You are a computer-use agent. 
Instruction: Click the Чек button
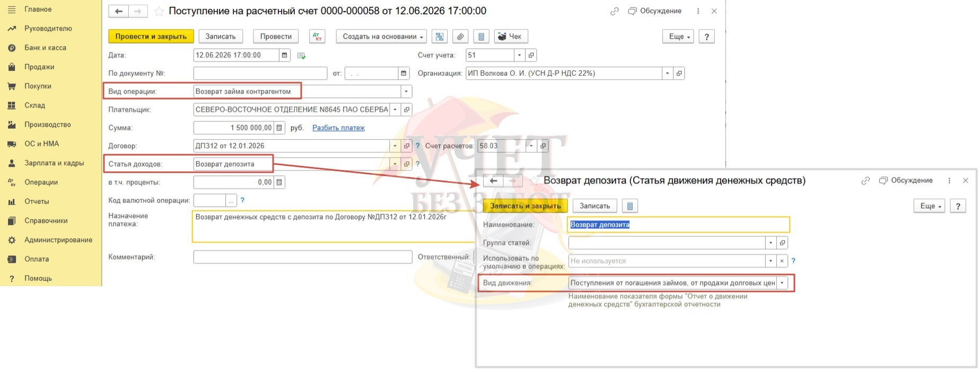pyautogui.click(x=511, y=37)
